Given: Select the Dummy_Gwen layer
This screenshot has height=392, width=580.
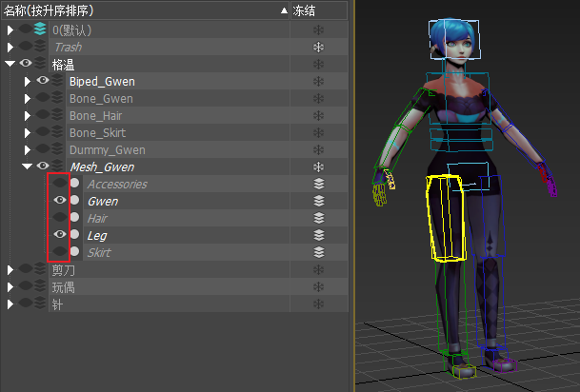Looking at the screenshot, I should (x=107, y=149).
